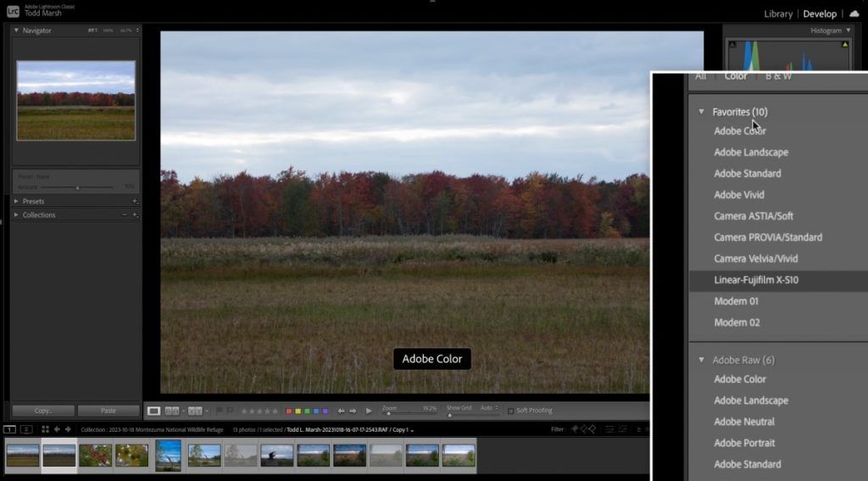Select Adobe Neutral under Adobe Raw
Screen dimensions: 868x481
744,422
